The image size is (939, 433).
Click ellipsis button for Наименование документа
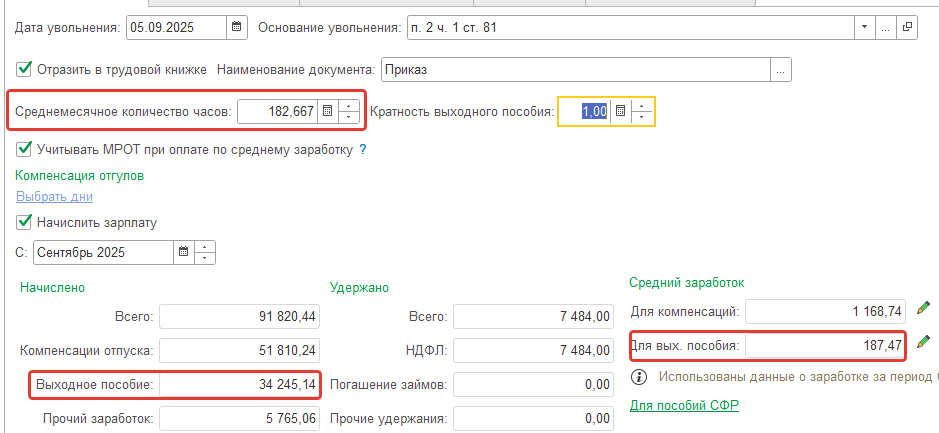[x=781, y=69]
